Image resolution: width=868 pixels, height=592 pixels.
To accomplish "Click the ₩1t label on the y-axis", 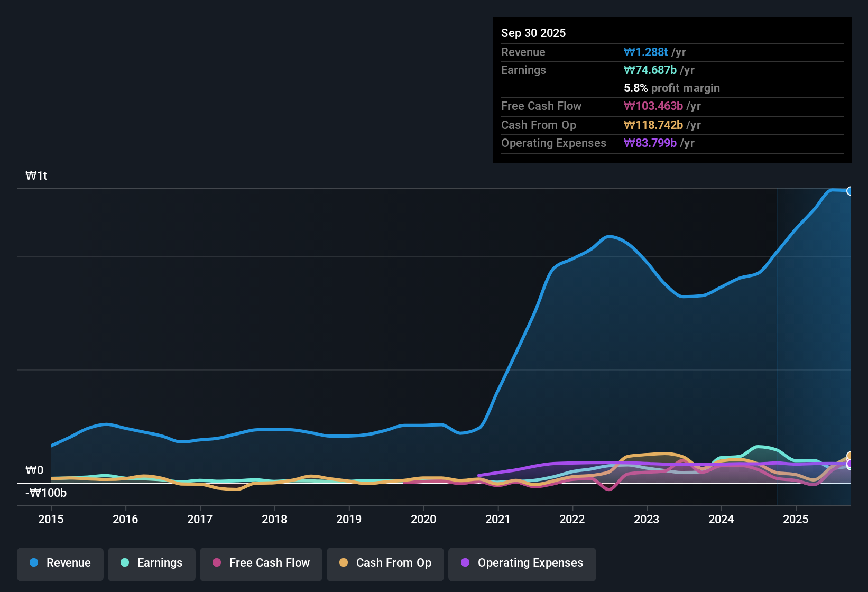I will pos(36,175).
